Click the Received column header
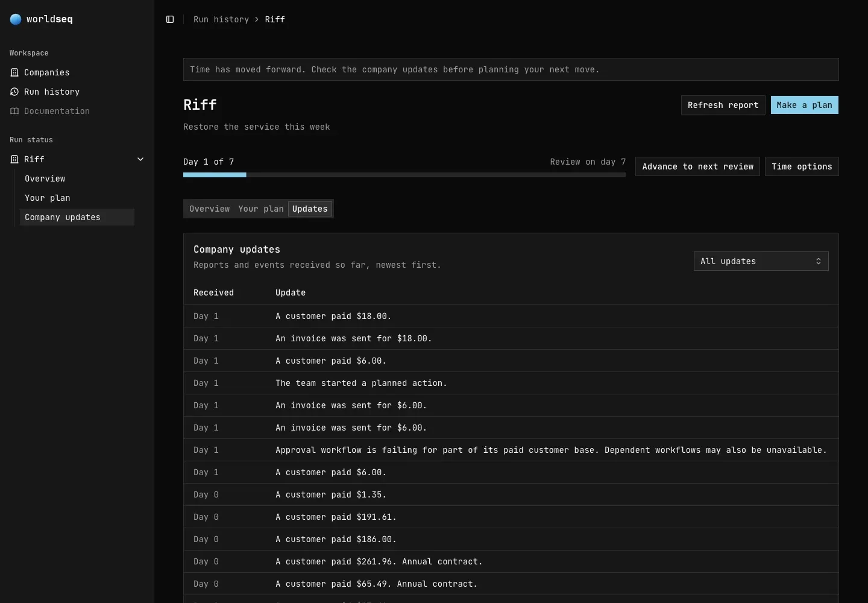 (x=213, y=292)
